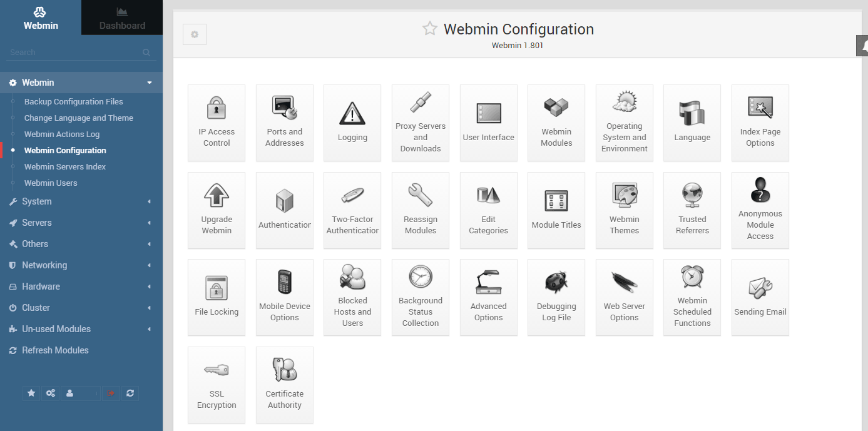Open Webmin Servers Index link
The width and height of the screenshot is (868, 431).
coord(65,166)
